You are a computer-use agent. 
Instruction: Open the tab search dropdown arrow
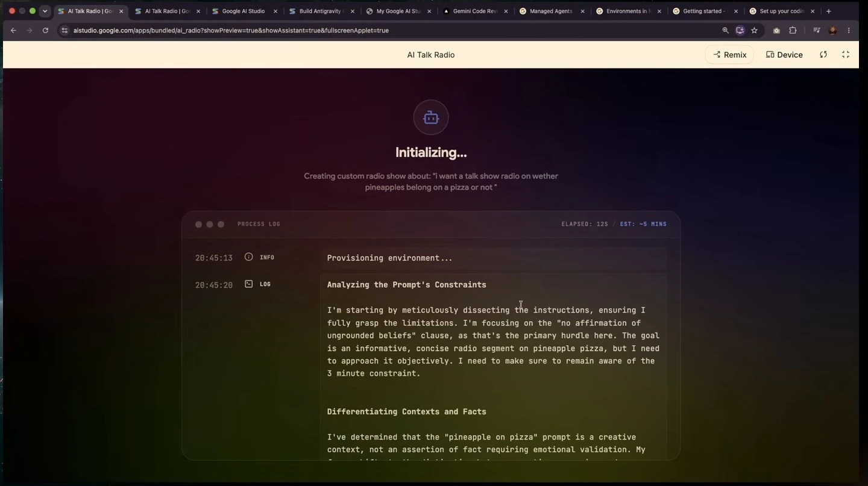45,11
